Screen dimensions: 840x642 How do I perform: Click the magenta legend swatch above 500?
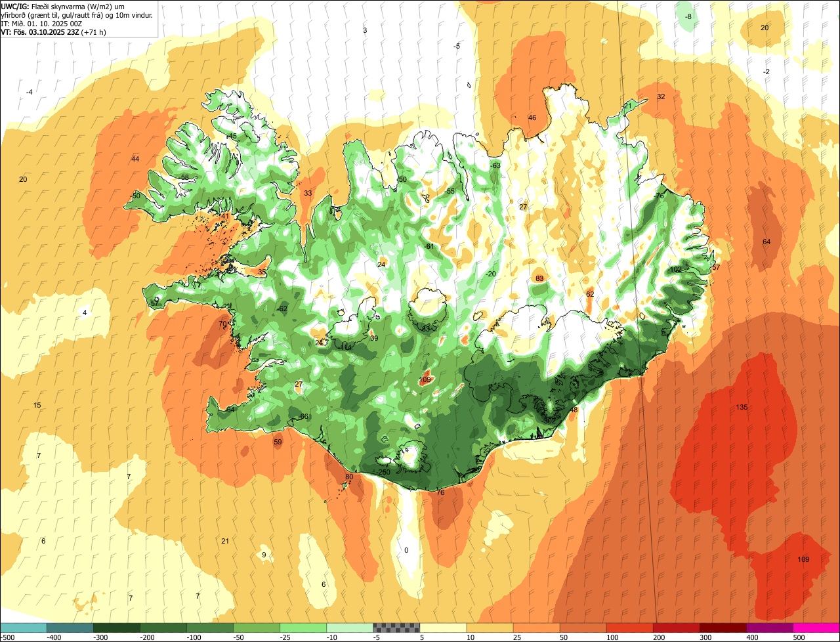pyautogui.click(x=816, y=628)
